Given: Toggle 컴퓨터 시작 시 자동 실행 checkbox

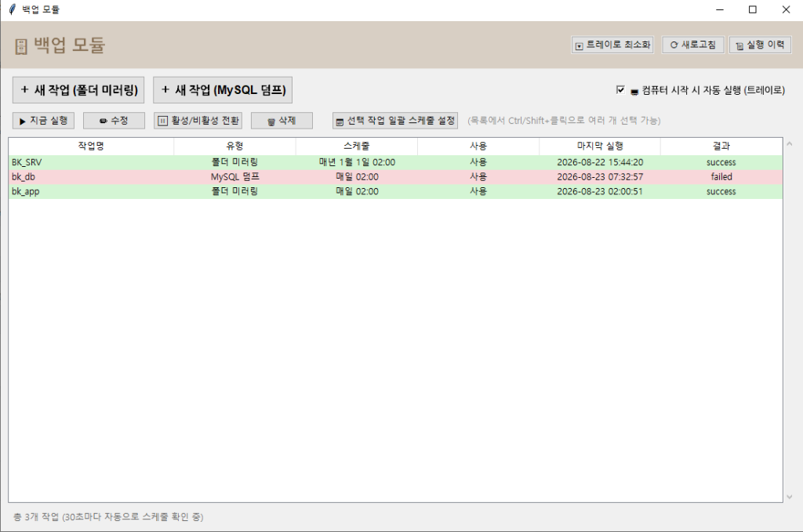Looking at the screenshot, I should 620,90.
